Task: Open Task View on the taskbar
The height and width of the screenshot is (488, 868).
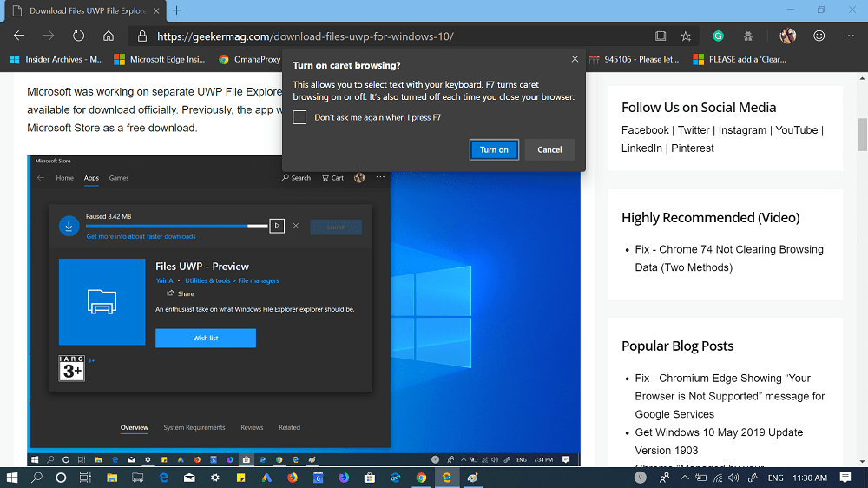Action: tap(85, 478)
